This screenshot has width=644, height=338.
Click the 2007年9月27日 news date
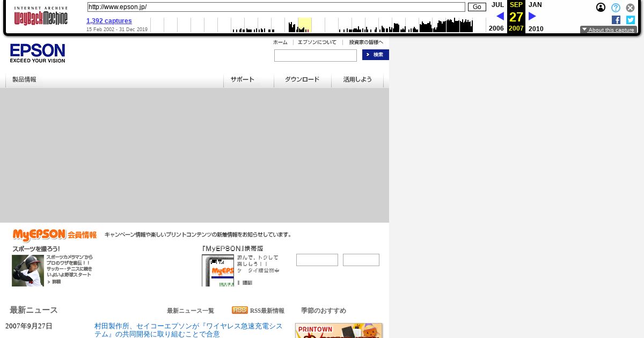click(x=29, y=326)
